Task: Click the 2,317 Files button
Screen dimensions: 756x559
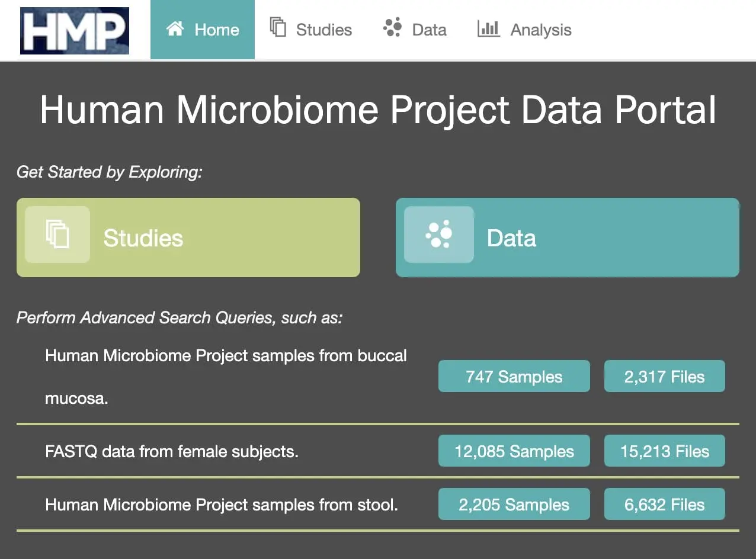Action: click(x=665, y=376)
